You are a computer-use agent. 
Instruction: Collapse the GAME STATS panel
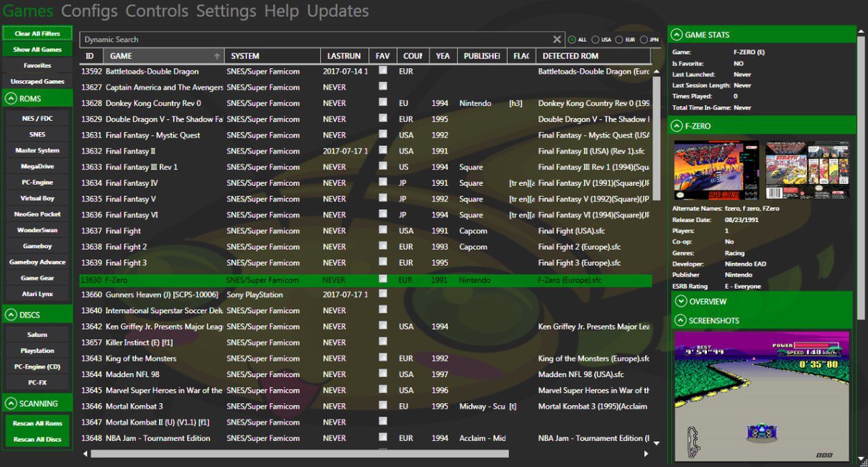[676, 34]
